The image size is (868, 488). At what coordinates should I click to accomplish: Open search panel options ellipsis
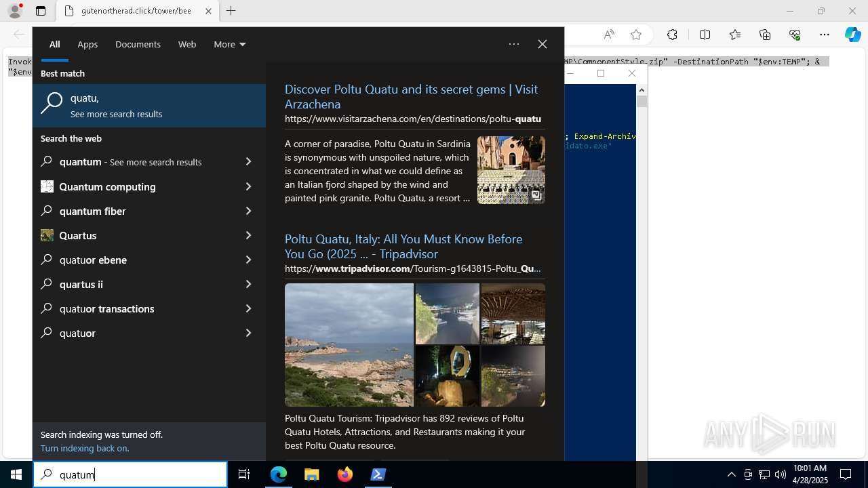pyautogui.click(x=514, y=44)
